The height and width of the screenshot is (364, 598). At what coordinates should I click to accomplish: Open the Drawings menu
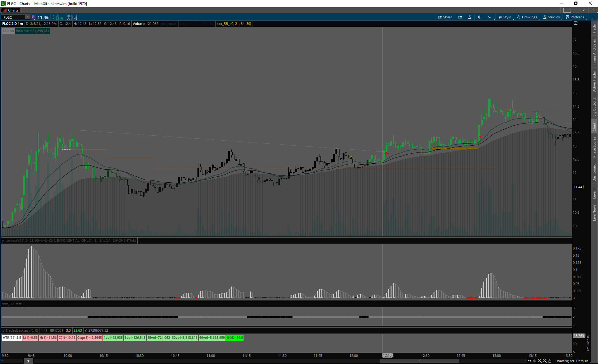pos(527,17)
